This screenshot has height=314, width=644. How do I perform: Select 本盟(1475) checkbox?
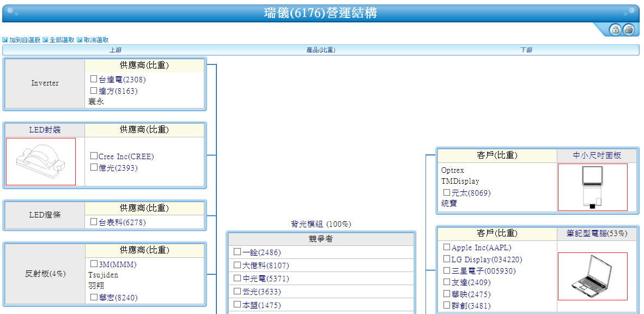click(237, 304)
